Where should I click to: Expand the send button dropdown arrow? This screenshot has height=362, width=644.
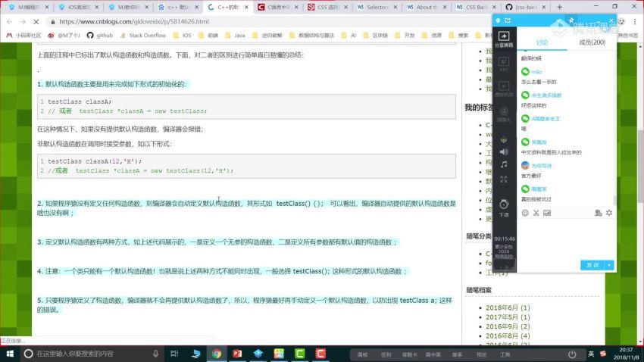pos(610,265)
